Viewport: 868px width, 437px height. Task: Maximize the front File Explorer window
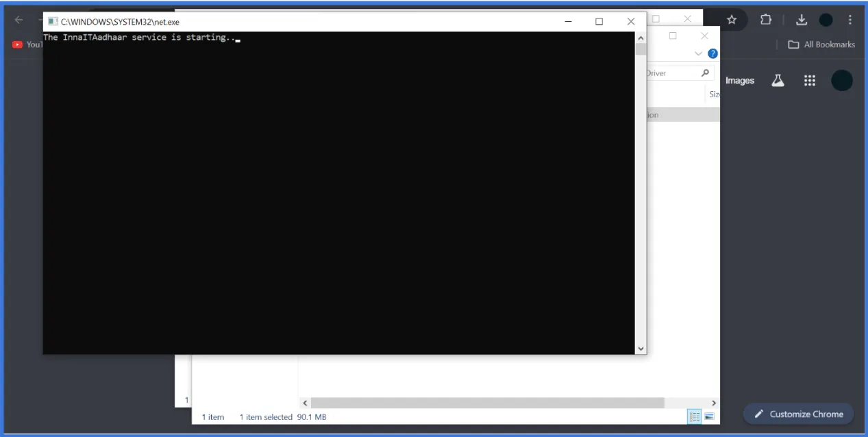pos(673,36)
